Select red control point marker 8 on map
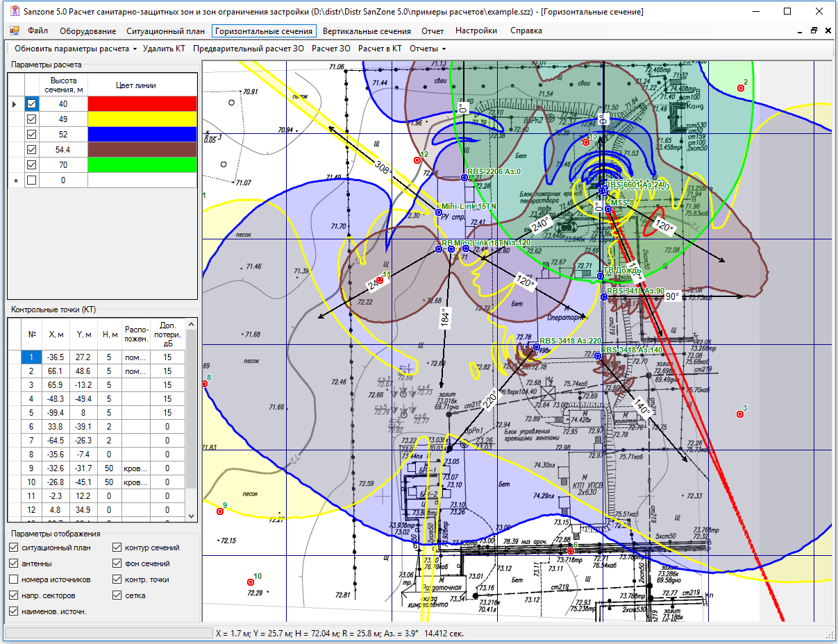Image resolution: width=838 pixels, height=644 pixels. (x=205, y=384)
